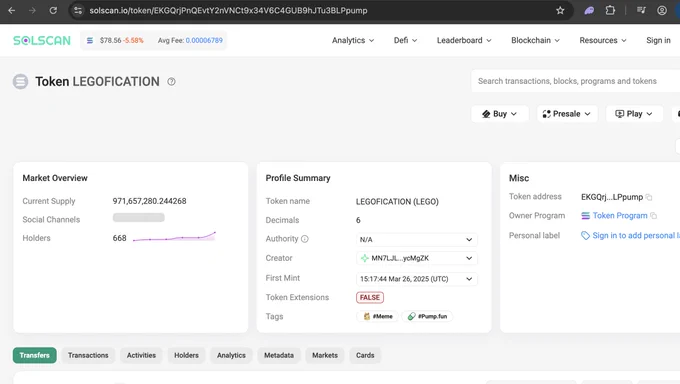Click the #Pump.fun tag
Image resolution: width=680 pixels, height=384 pixels.
point(427,316)
